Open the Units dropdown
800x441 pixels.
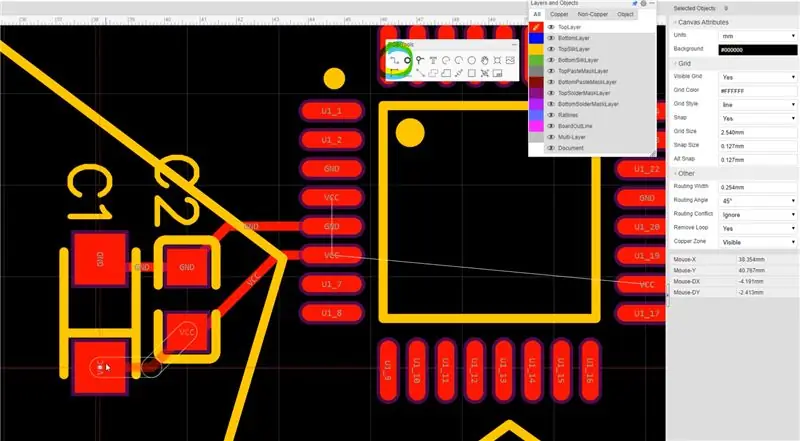(x=758, y=36)
